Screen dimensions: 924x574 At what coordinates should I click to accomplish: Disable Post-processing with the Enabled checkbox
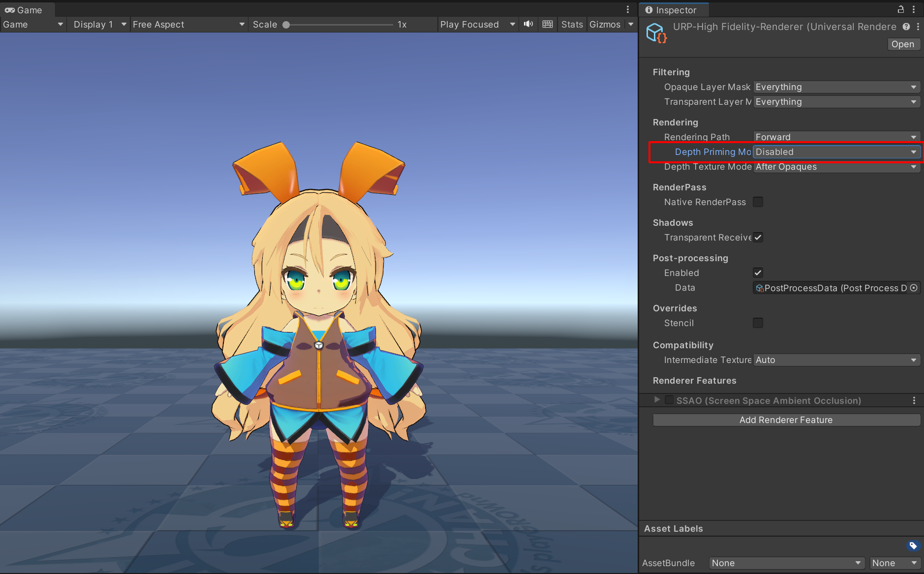pos(758,272)
